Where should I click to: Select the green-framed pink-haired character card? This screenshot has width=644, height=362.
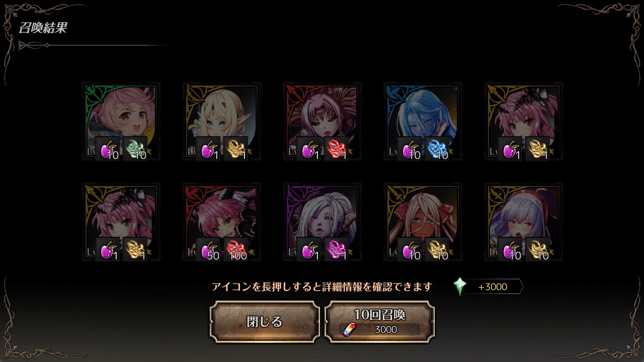click(x=121, y=122)
